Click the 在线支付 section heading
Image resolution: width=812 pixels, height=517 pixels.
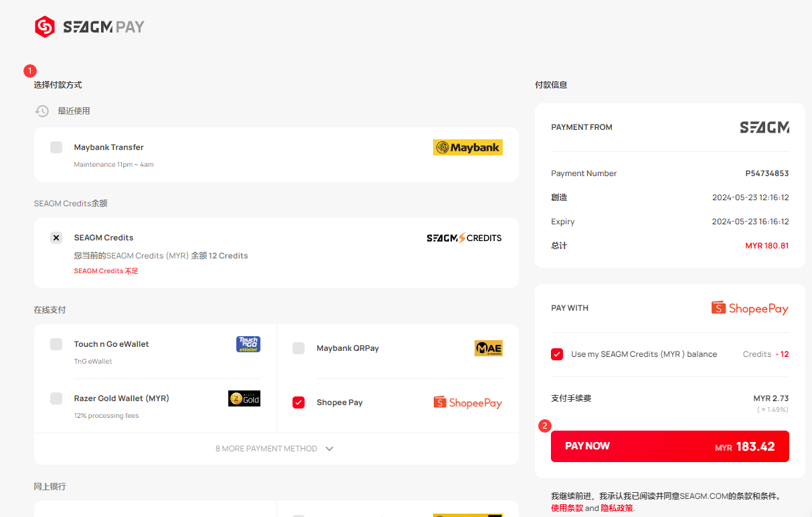pos(50,310)
